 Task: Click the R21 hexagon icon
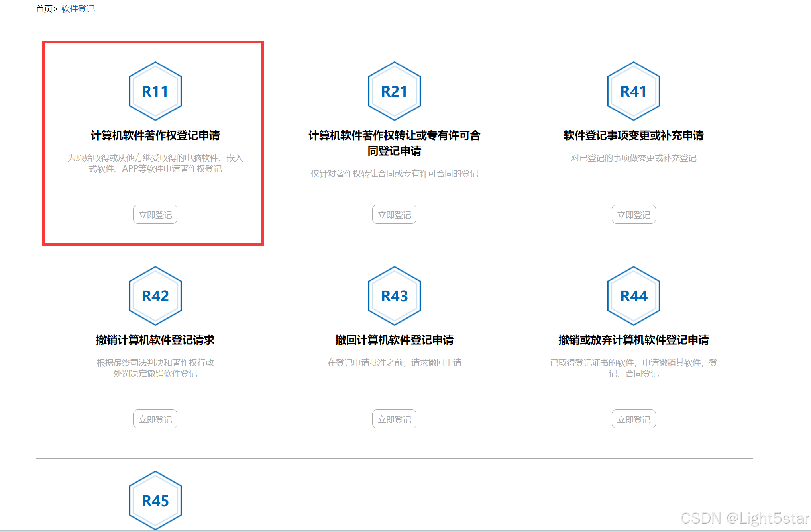(394, 91)
